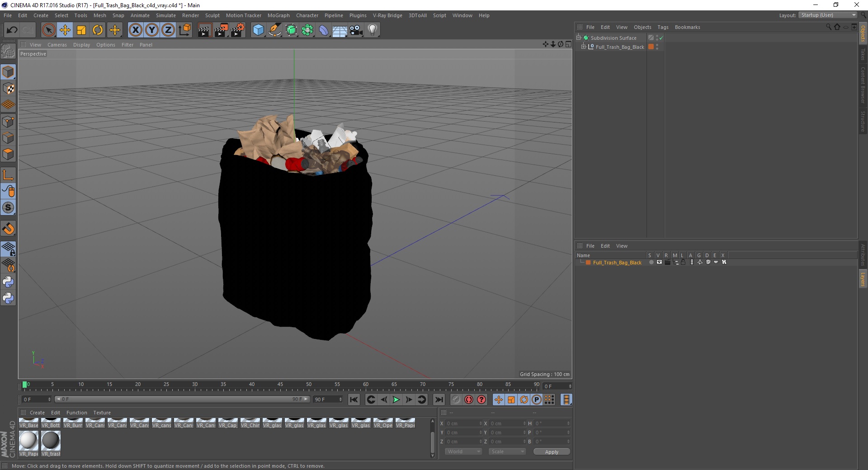Image resolution: width=868 pixels, height=470 pixels.
Task: Open the World coordinate system dropdown
Action: pos(463,451)
